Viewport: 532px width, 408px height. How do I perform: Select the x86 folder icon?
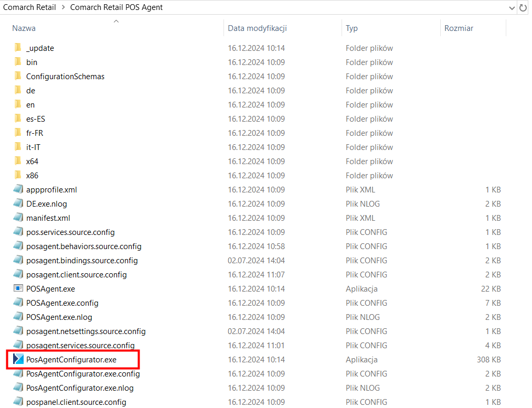(18, 175)
